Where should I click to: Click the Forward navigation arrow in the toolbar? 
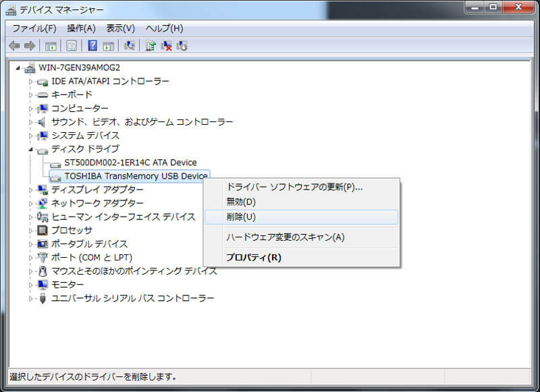coord(28,45)
